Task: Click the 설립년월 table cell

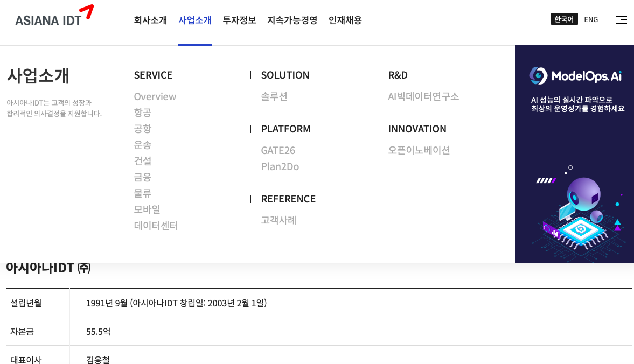Action: 38,303
